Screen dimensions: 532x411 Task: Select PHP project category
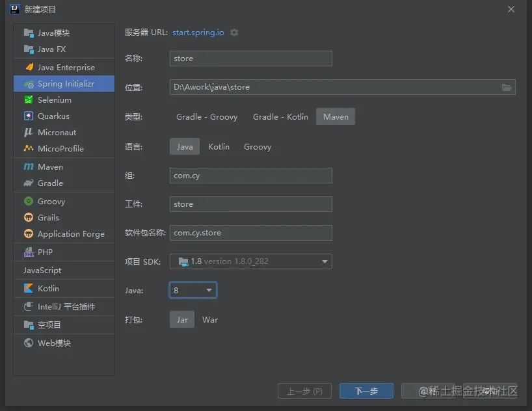64,252
